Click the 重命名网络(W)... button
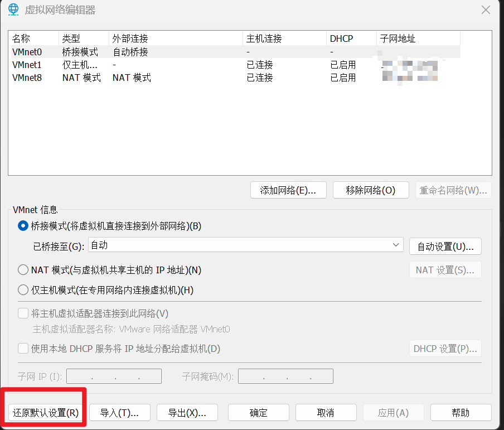Image resolution: width=504 pixels, height=430 pixels. point(453,190)
